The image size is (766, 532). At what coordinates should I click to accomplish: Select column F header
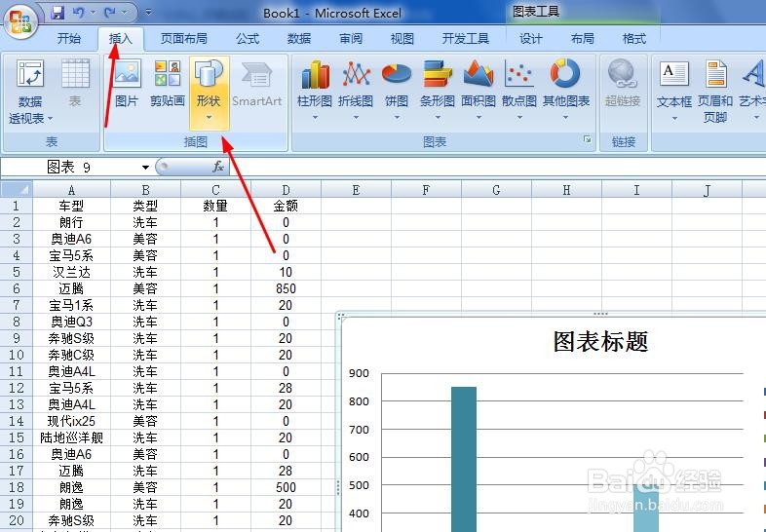(426, 190)
